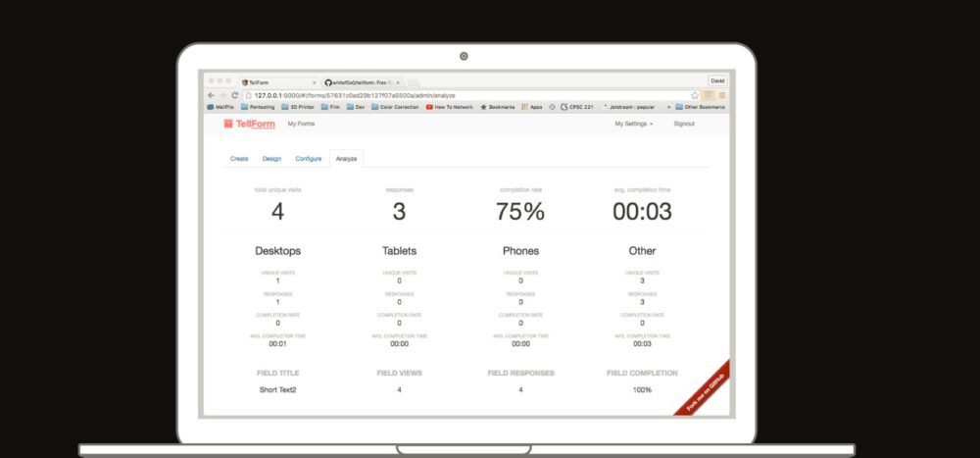Screen dimensions: 980x458
Task: Click the David profile button in Chrome
Action: [x=717, y=80]
